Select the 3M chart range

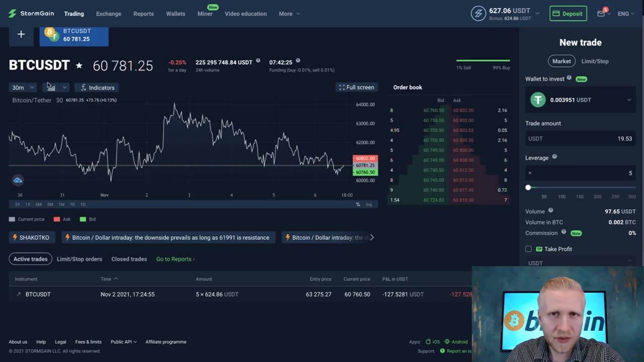coord(50,205)
